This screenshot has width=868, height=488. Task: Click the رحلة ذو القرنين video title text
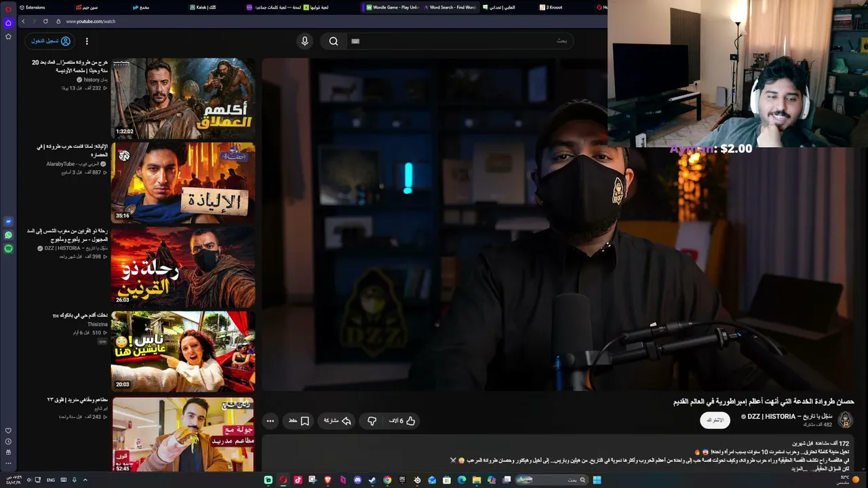click(67, 235)
